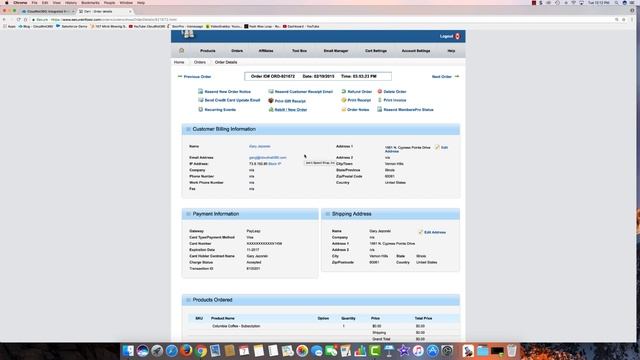Open the Chrome History menu
The image size is (640, 360).
click(x=71, y=3)
